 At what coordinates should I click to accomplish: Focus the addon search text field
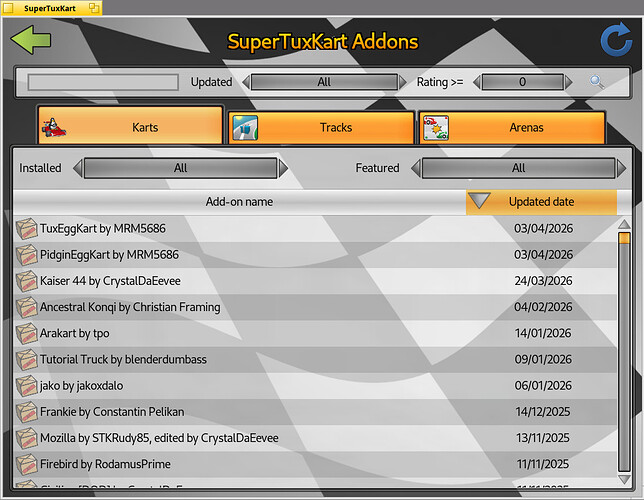point(103,82)
